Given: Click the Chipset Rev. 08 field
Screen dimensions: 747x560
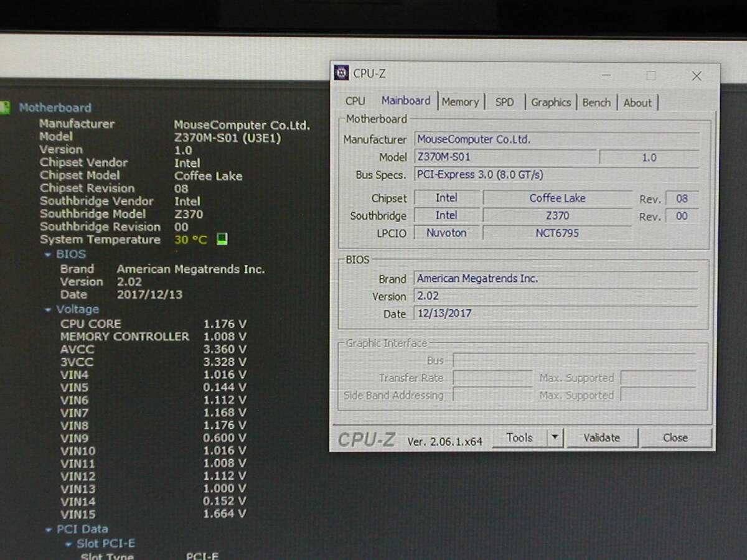Looking at the screenshot, I should 682,198.
